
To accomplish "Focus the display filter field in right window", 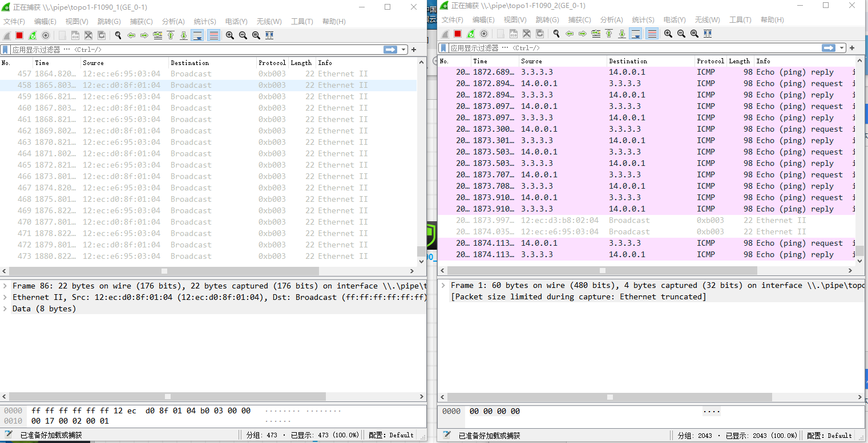I will [x=635, y=48].
